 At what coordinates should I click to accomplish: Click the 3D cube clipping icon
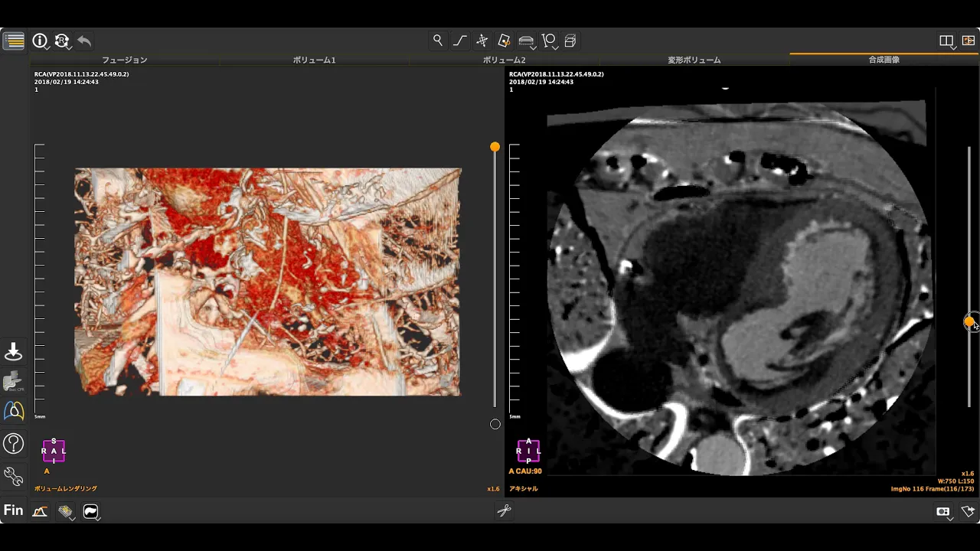click(x=570, y=41)
